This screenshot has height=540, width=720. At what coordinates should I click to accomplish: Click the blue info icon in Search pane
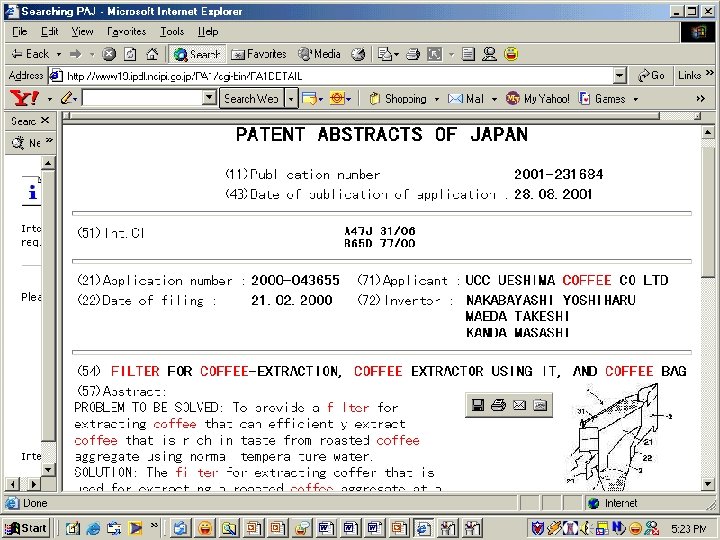point(32,192)
